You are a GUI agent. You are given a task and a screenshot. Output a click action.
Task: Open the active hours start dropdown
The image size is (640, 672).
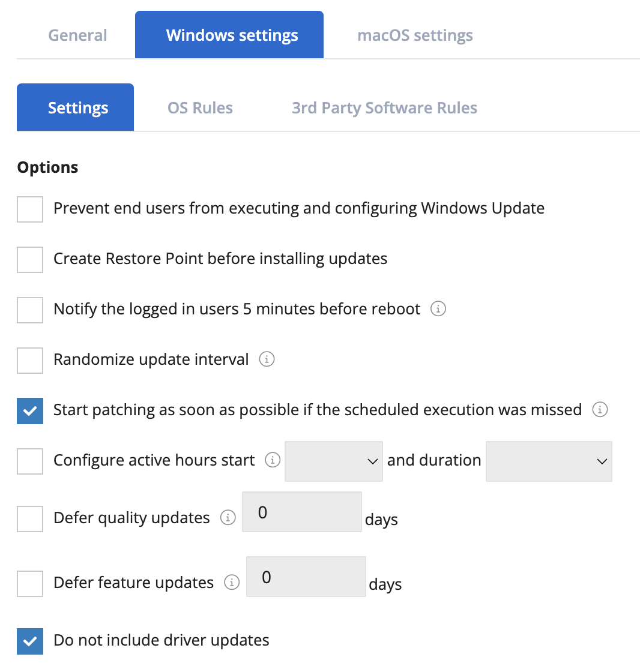click(x=334, y=461)
